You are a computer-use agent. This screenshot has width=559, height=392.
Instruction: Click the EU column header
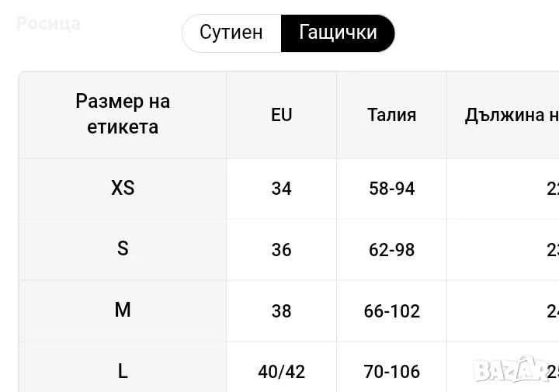tap(281, 115)
